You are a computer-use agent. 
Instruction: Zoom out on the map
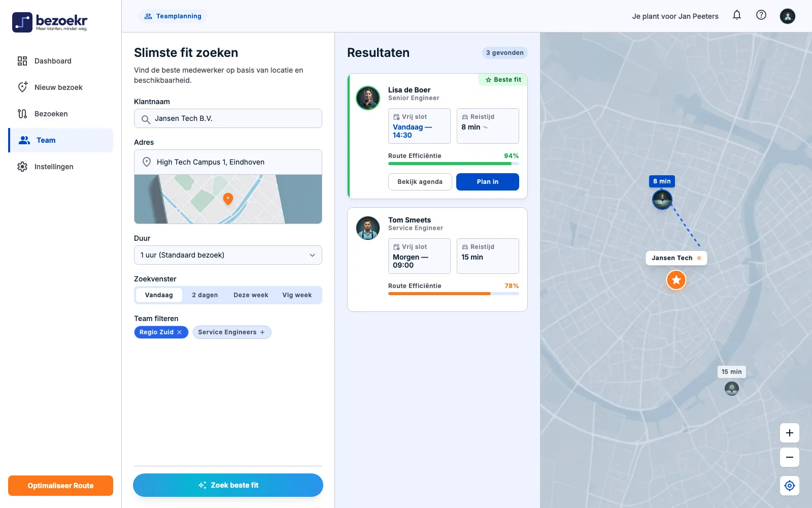(790, 457)
